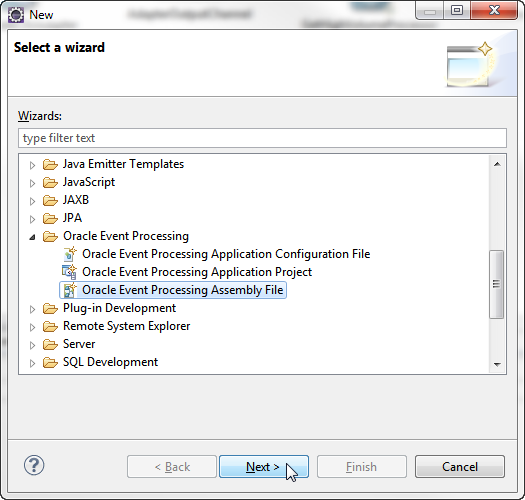Select the JPA category
This screenshot has width=525, height=500.
(72, 218)
